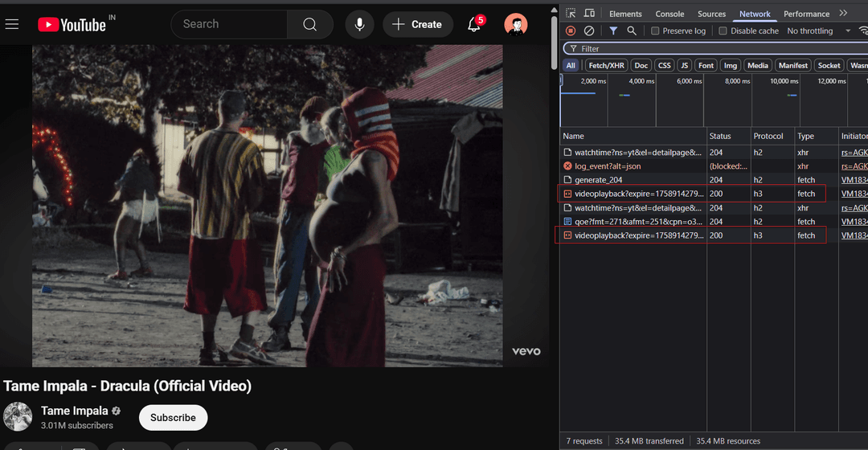Select the Fetch/XHR filter type
This screenshot has height=450, width=868.
[606, 66]
